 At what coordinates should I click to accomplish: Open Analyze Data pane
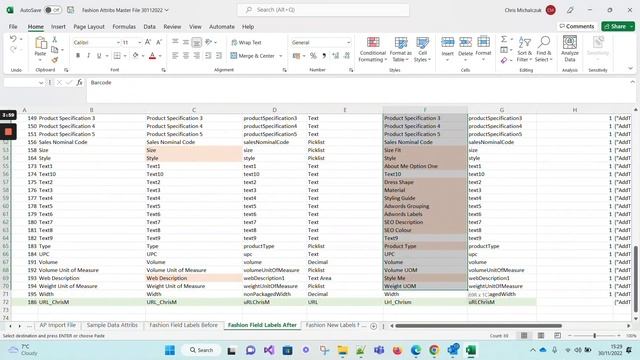570,49
